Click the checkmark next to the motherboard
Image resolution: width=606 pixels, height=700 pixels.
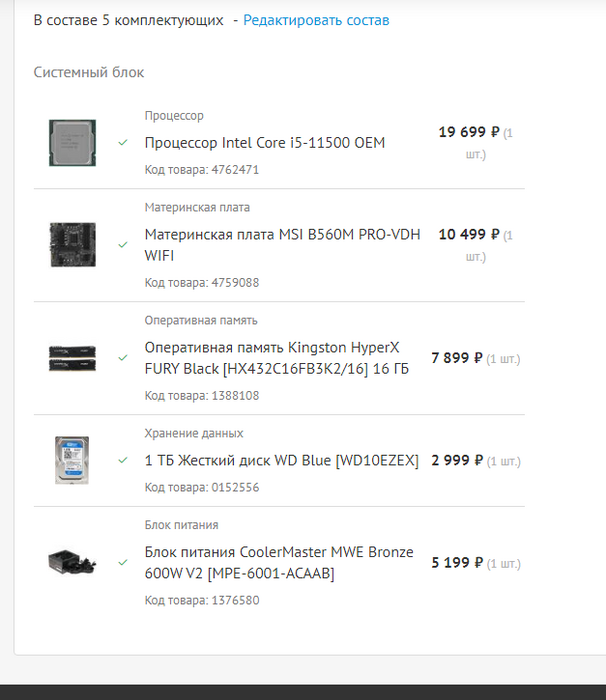coord(123,245)
